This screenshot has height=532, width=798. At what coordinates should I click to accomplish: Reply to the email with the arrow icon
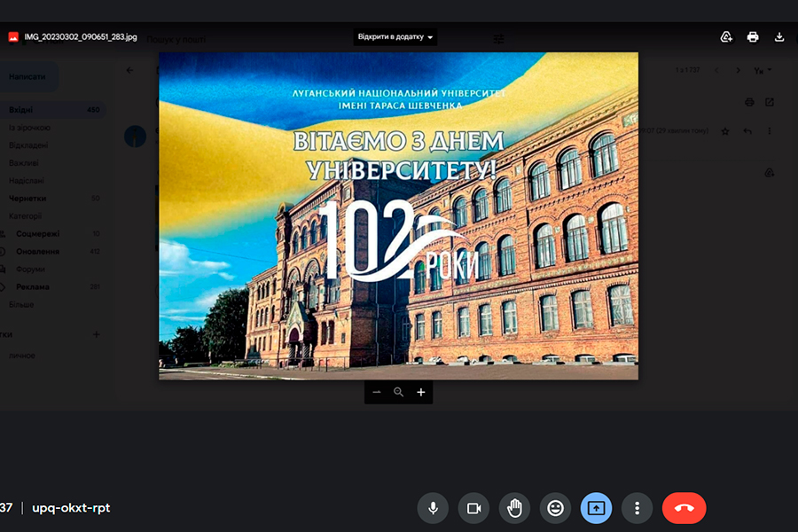pyautogui.click(x=747, y=131)
